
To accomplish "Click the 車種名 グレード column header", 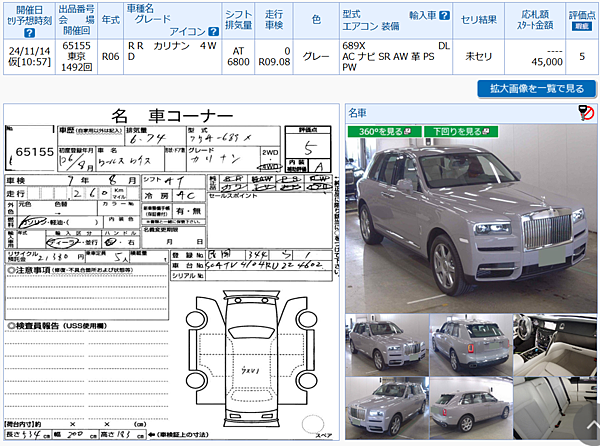I will [172, 20].
